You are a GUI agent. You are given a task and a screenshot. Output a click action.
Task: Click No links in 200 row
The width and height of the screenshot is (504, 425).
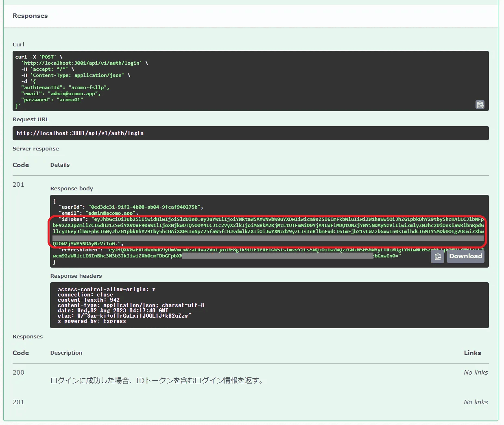coord(476,373)
